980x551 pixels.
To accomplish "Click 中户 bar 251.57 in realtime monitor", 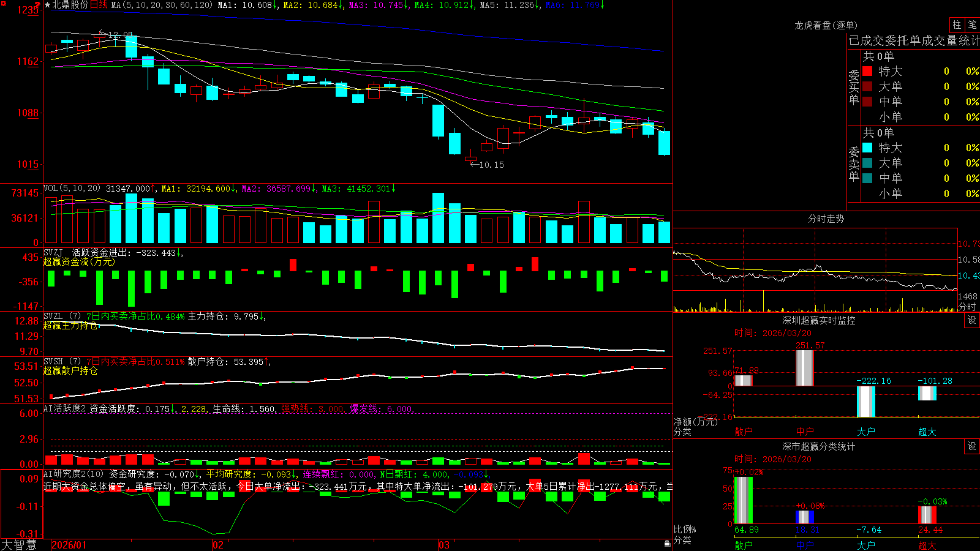I will (x=805, y=368).
